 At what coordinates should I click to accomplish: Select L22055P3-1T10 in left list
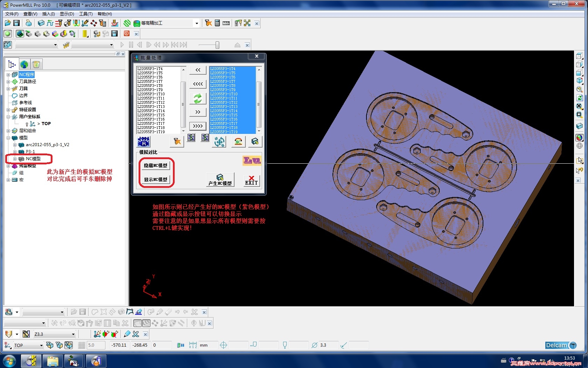tap(151, 94)
